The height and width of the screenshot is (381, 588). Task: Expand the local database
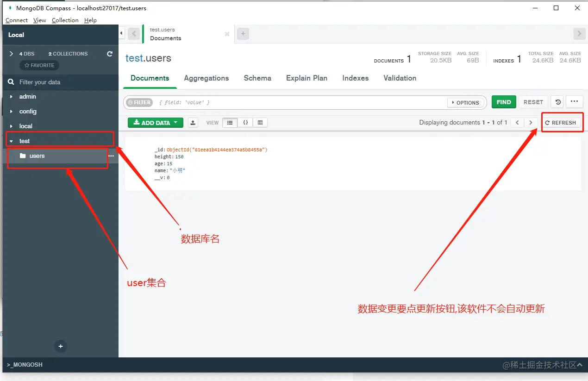click(x=11, y=126)
